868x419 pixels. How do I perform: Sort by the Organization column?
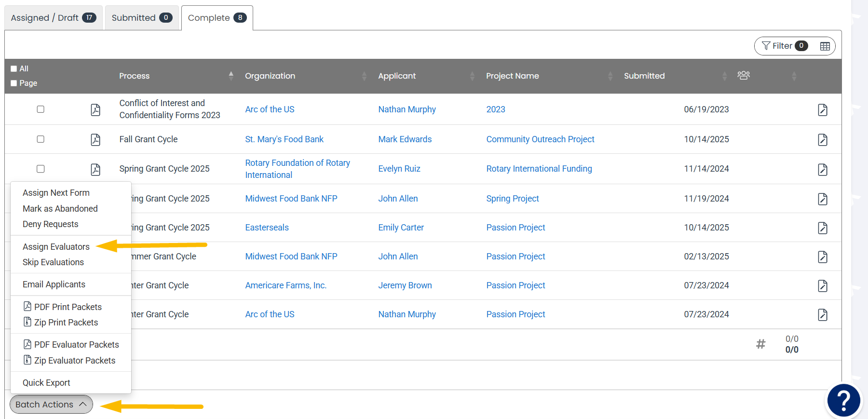click(x=364, y=76)
